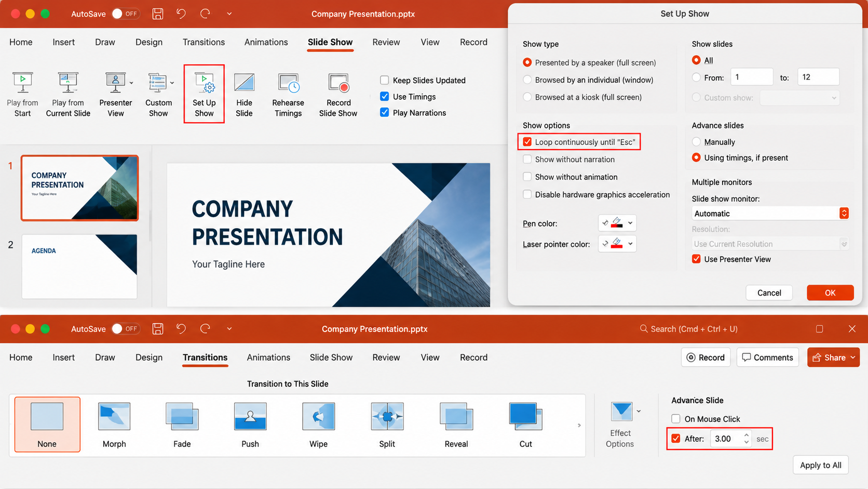Screen dimensions: 868x489
Task: Click Record button in bottom window
Action: pyautogui.click(x=706, y=358)
